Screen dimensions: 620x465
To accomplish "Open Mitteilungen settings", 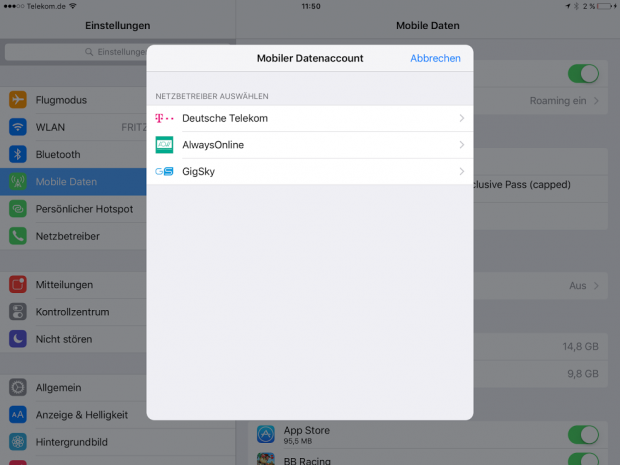I will pyautogui.click(x=73, y=285).
